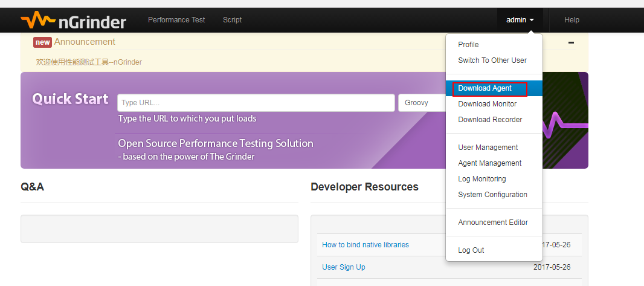Click the Developer Resources heading
The image size is (644, 286).
coord(365,187)
